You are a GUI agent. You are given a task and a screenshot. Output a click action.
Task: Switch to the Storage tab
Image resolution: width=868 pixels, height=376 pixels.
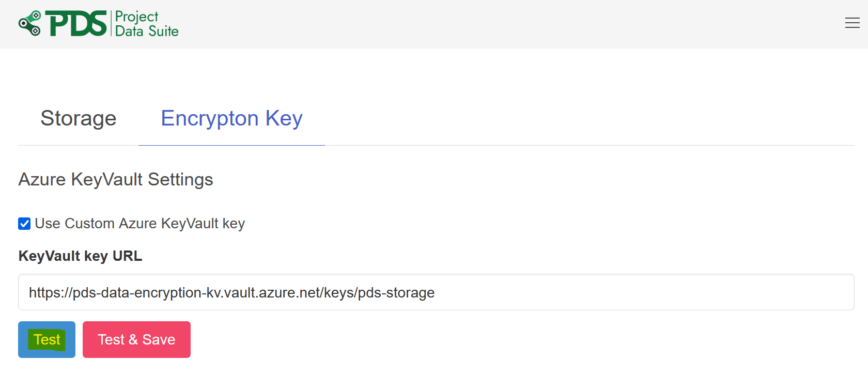tap(78, 118)
